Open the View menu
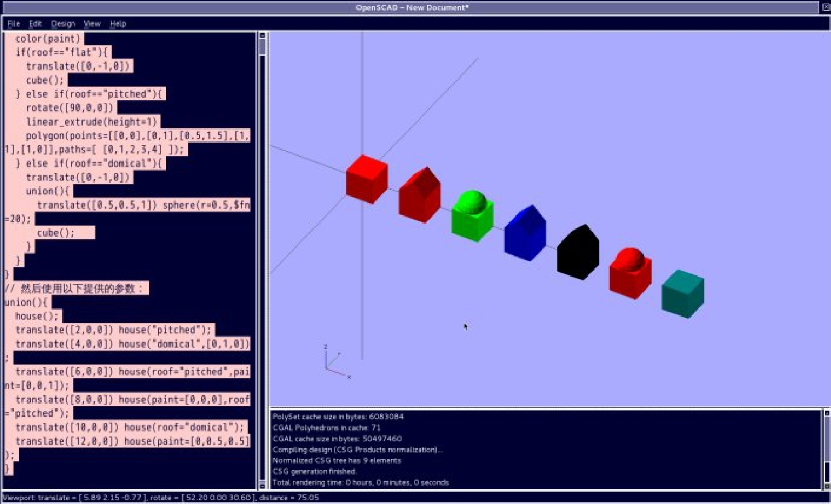The image size is (831, 504). coord(92,24)
